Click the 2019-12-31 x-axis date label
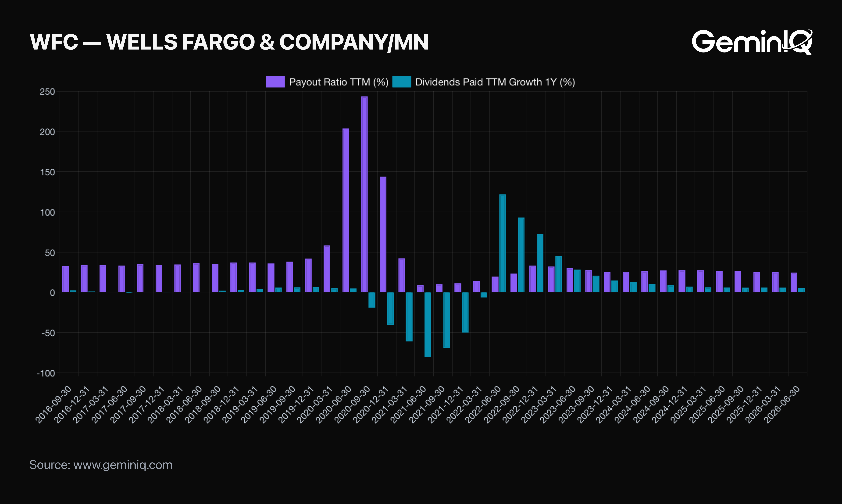 pos(296,405)
